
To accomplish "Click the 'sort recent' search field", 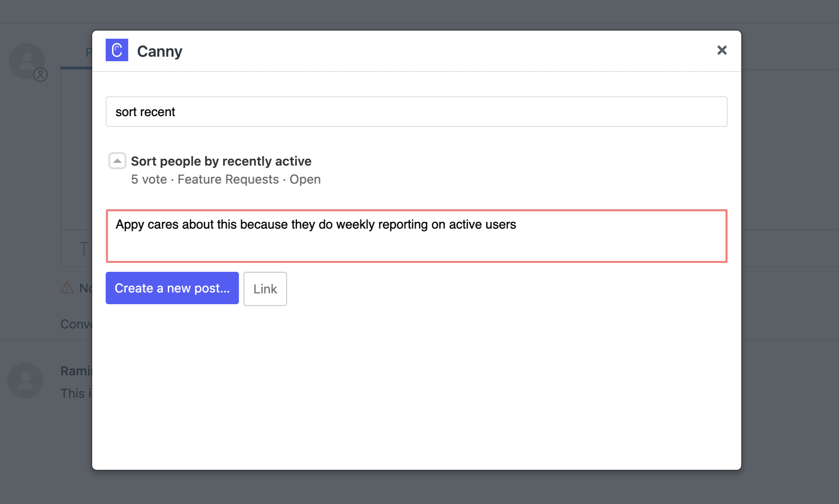I will 416,112.
